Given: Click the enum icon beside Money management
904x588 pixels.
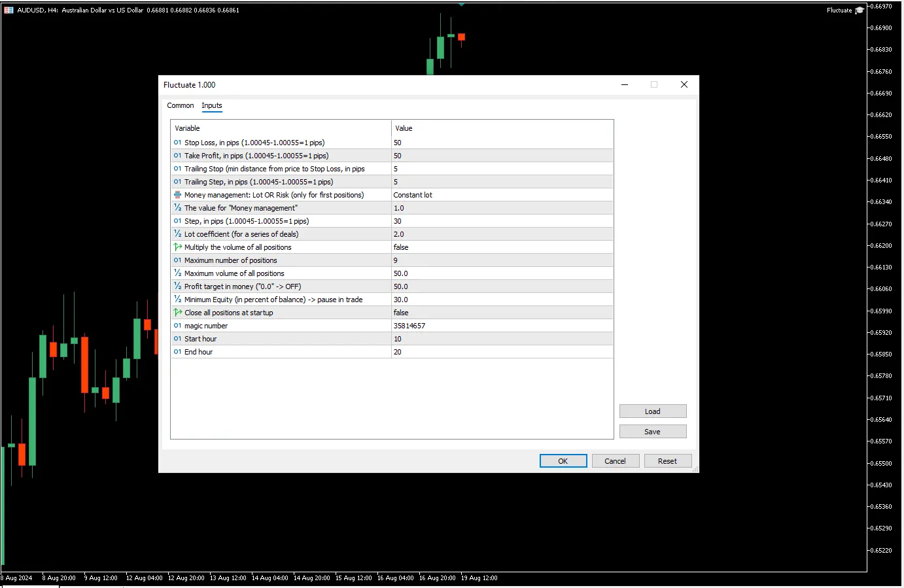Looking at the screenshot, I should pos(177,195).
